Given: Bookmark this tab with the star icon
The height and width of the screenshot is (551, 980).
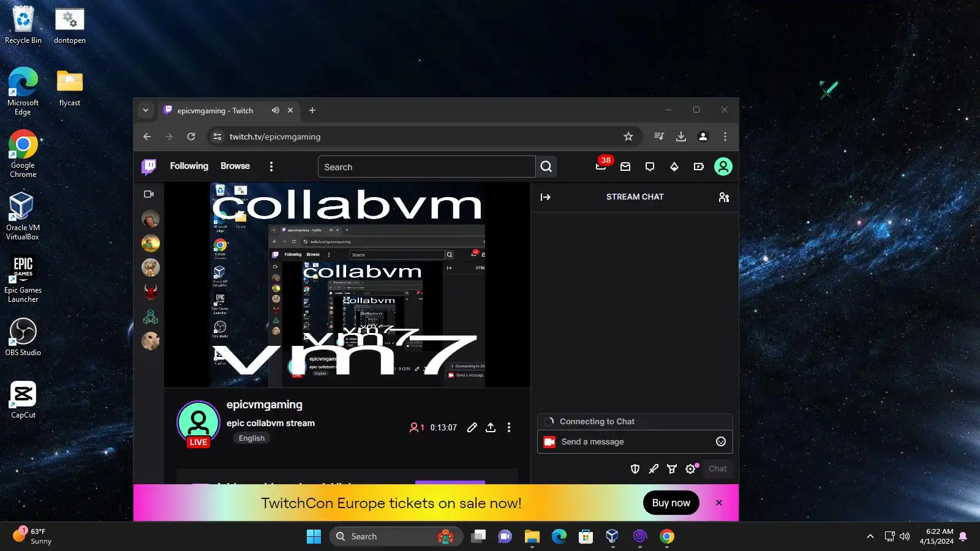Looking at the screenshot, I should coord(628,137).
